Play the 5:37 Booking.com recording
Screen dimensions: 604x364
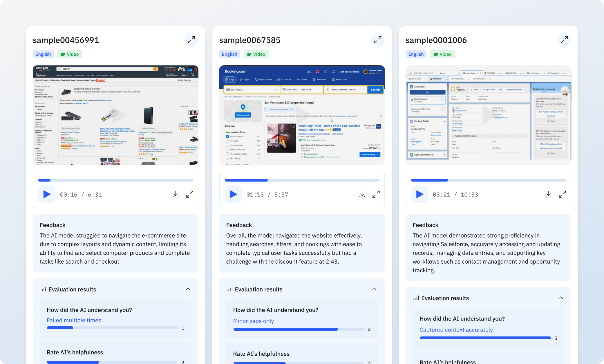coord(233,194)
